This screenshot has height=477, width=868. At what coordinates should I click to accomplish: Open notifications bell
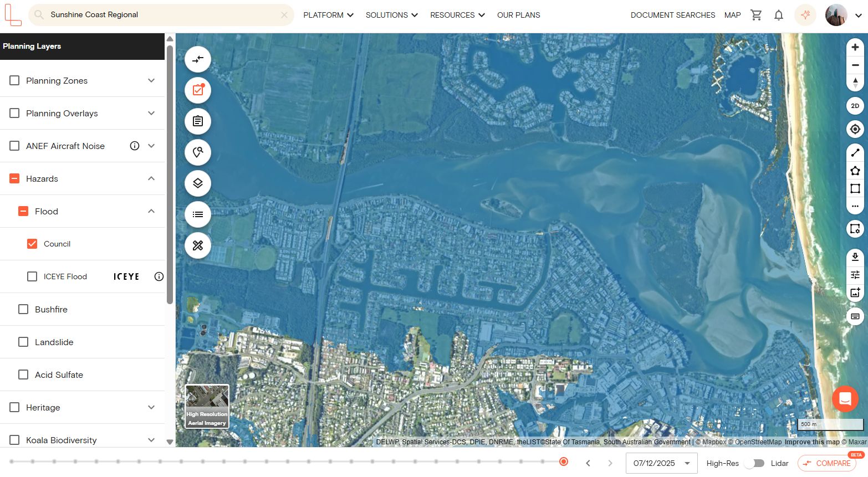[x=779, y=15]
